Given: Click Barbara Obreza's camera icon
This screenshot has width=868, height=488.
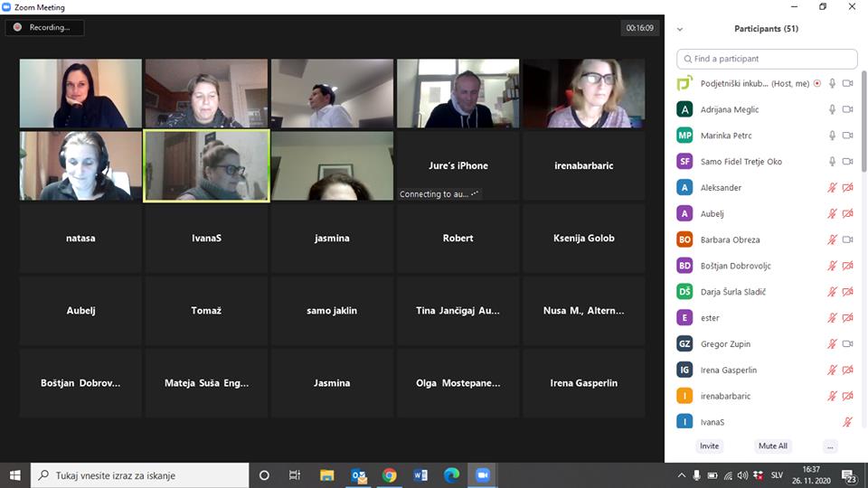Looking at the screenshot, I should (x=847, y=239).
